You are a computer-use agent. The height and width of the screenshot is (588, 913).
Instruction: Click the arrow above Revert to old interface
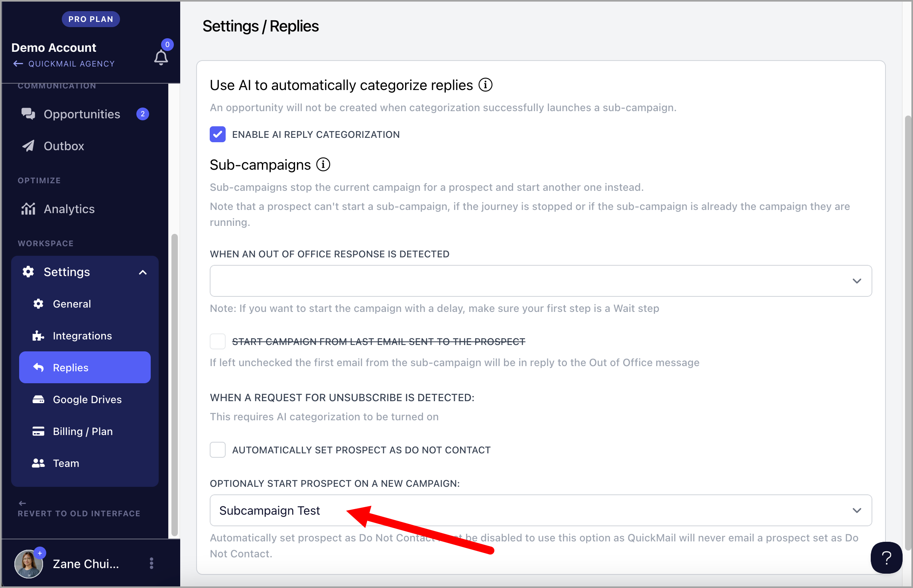pos(22,503)
